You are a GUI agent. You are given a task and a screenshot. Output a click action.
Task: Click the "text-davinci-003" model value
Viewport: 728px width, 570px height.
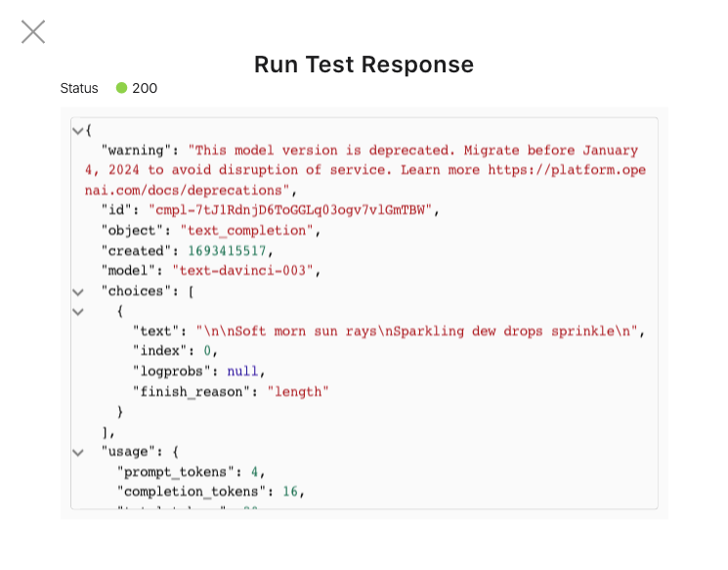242,271
